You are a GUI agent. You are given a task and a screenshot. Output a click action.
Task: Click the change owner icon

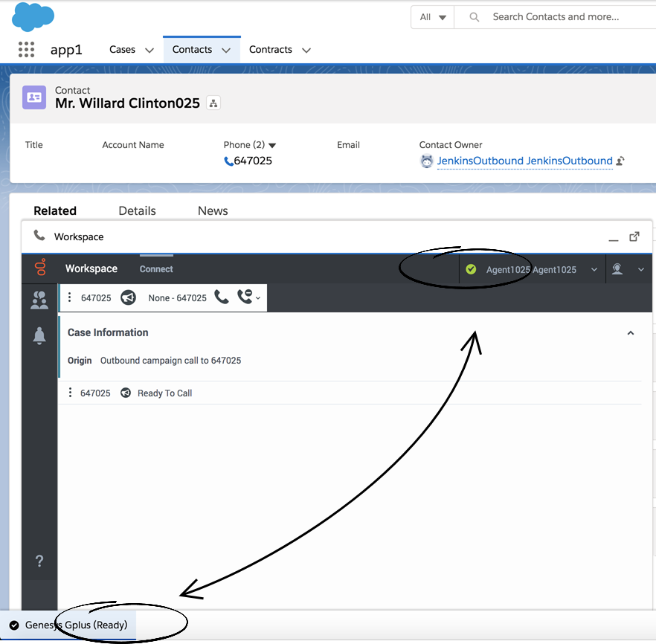tap(620, 161)
